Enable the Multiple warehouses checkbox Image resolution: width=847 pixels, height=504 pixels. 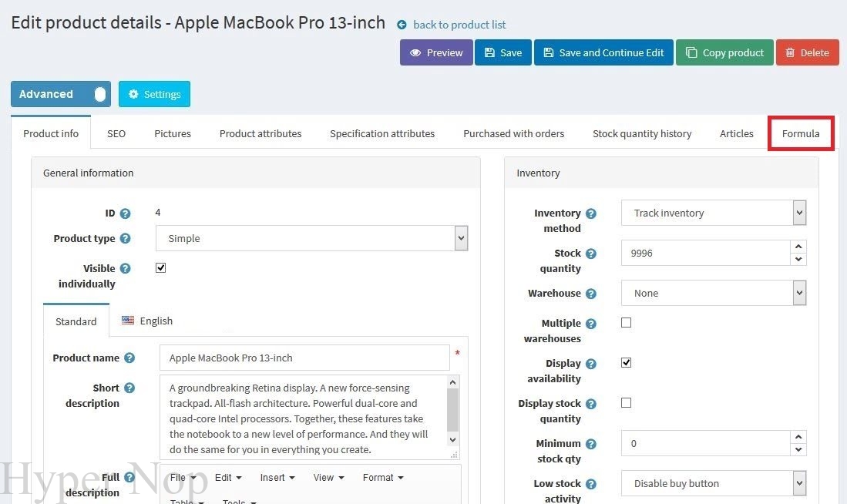tap(626, 322)
